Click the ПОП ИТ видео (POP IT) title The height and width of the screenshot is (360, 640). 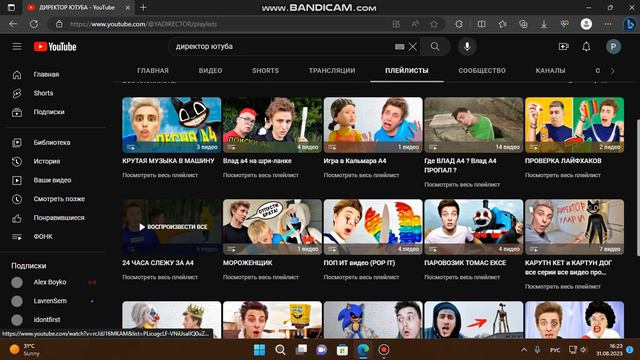(359, 263)
